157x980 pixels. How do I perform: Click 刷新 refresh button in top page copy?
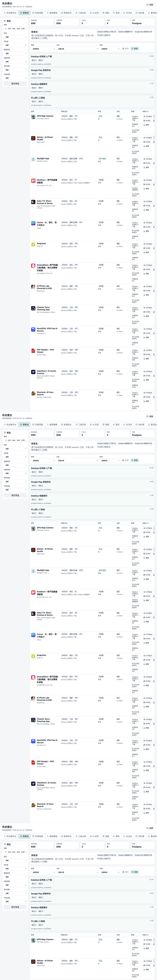tap(150, 5)
